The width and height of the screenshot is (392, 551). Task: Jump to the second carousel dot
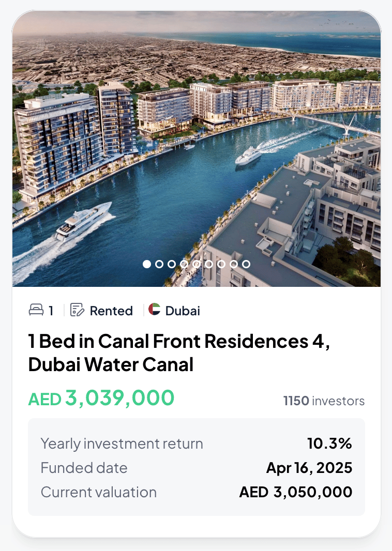tap(159, 264)
